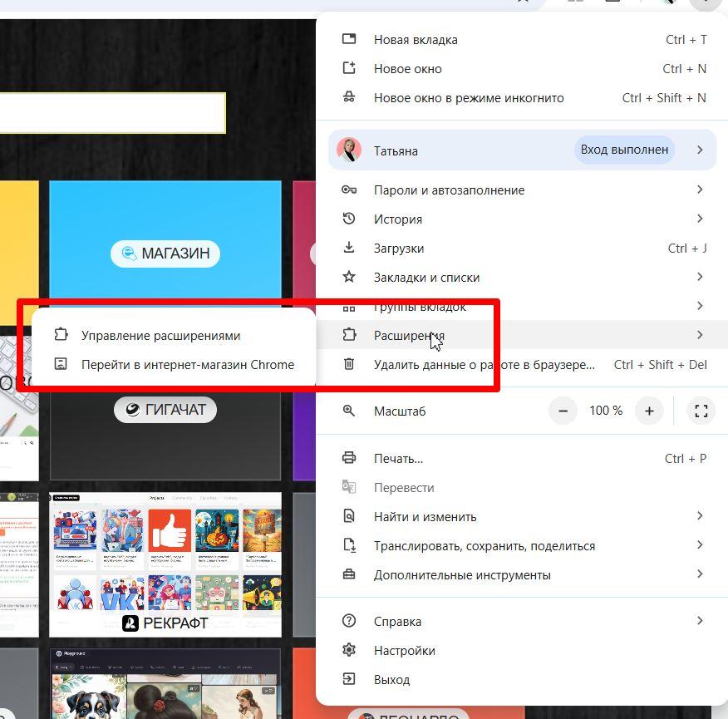Expand the Дополнительные инструменты submenu arrow
Image resolution: width=728 pixels, height=719 pixels.
[x=700, y=574]
